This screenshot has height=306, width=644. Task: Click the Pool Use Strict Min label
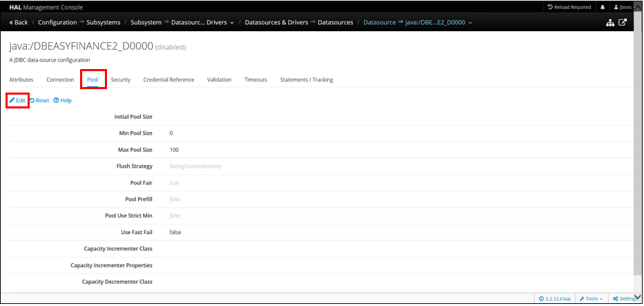tap(129, 216)
